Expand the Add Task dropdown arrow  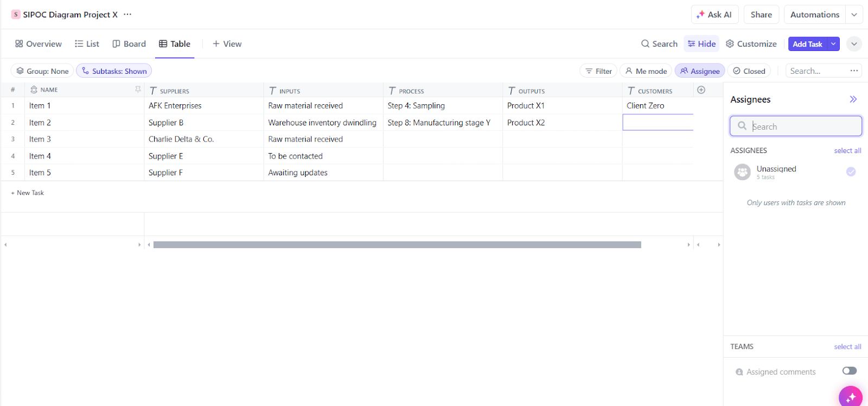coord(833,44)
